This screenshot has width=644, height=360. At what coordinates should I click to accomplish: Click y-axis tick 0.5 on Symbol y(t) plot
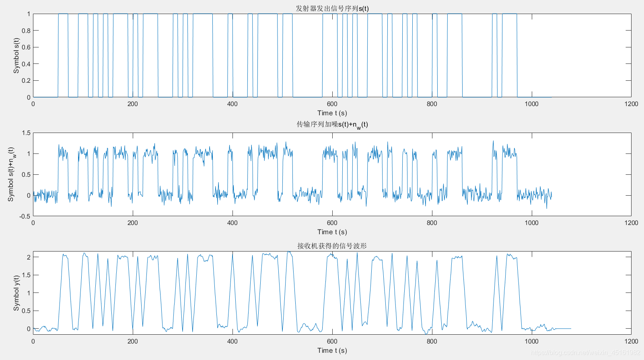(26, 311)
